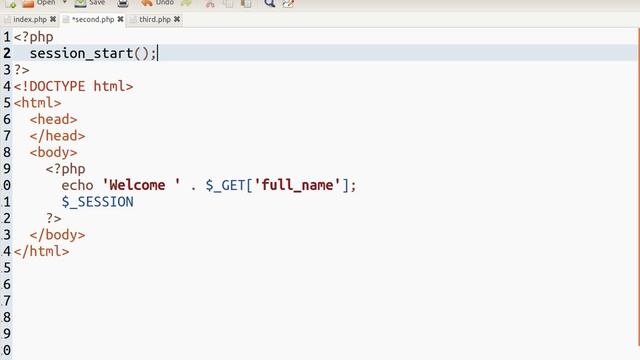Click line number 2 in the gutter
This screenshot has height=360, width=640.
coord(7,53)
